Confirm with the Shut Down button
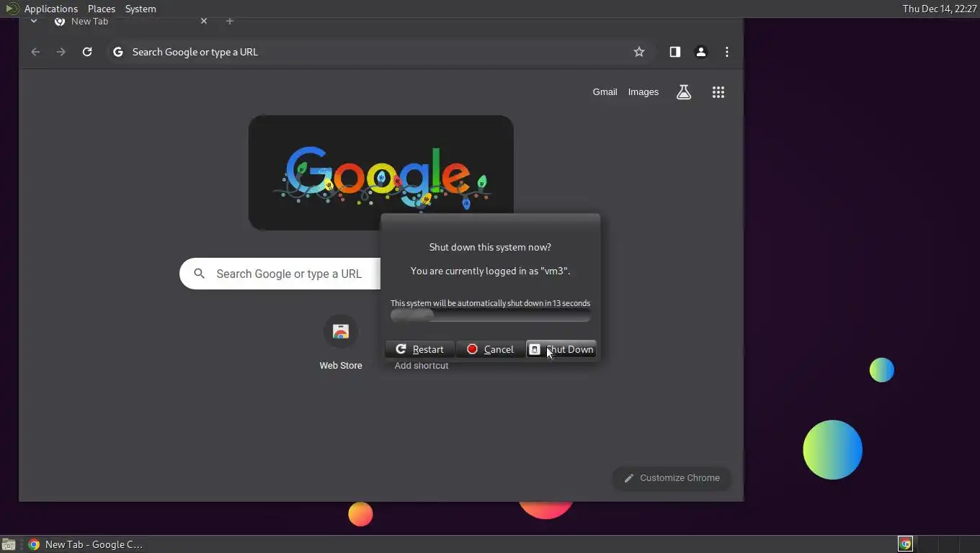Viewport: 980px width, 553px height. (561, 349)
